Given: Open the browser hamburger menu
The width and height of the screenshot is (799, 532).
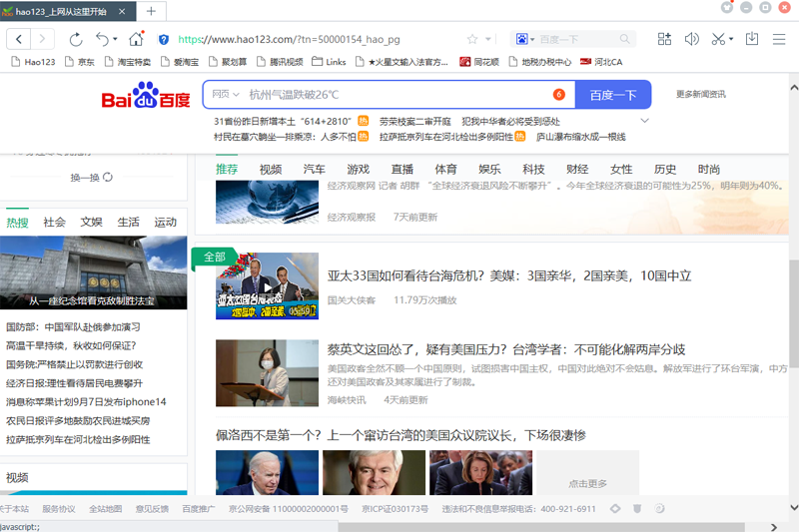Looking at the screenshot, I should click(x=780, y=40).
